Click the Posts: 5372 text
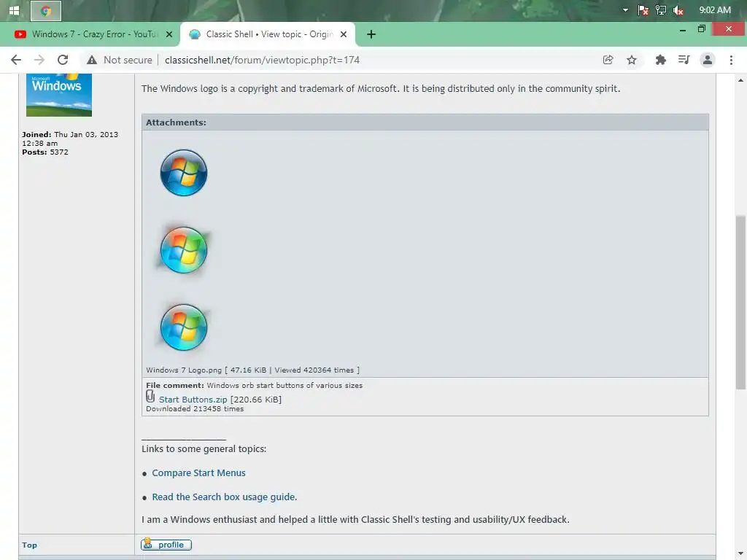This screenshot has height=560, width=747. tap(45, 152)
